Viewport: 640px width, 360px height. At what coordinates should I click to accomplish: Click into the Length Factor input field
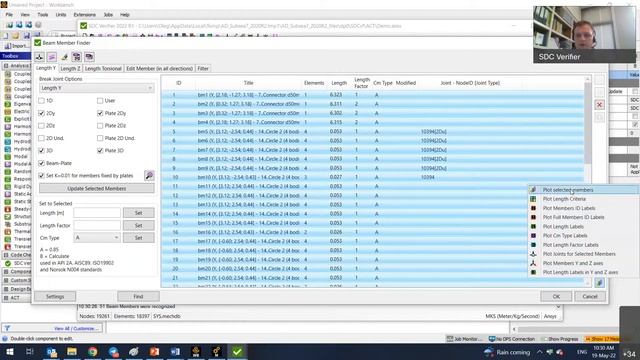pyautogui.click(x=97, y=225)
